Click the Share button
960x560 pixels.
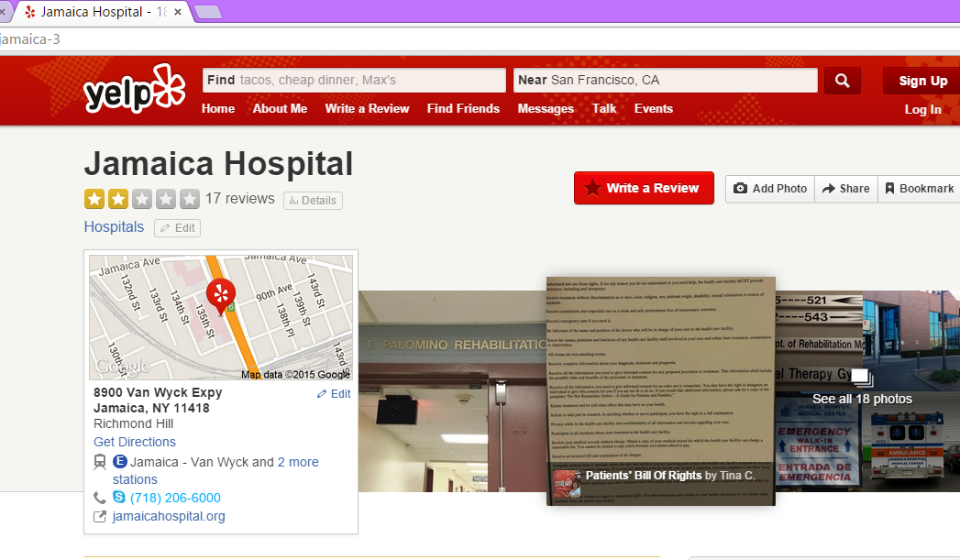846,189
